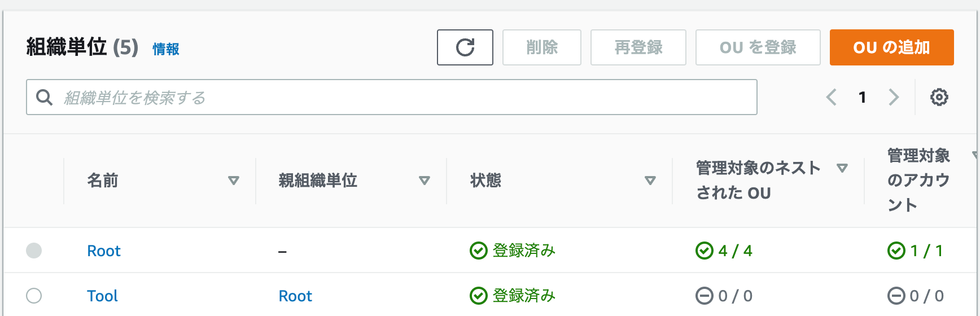Click the OU の追加 button
Screen dimensions: 980x316
[891, 47]
